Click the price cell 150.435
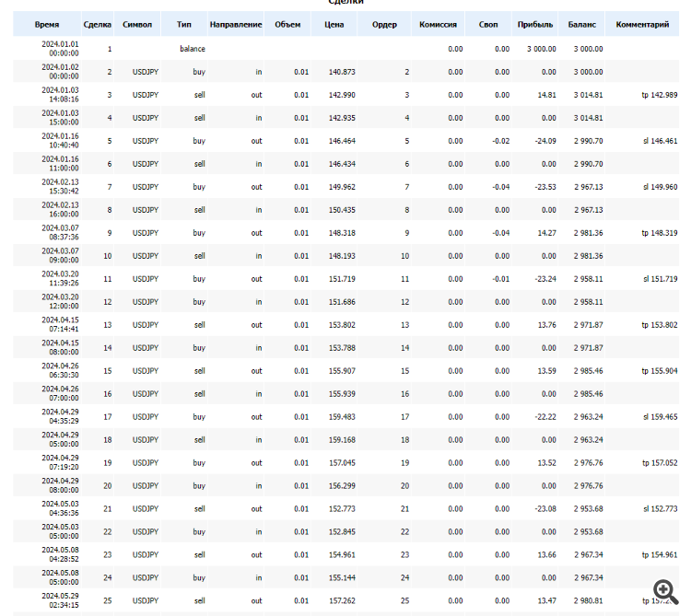This screenshot has height=616, width=691. click(342, 210)
